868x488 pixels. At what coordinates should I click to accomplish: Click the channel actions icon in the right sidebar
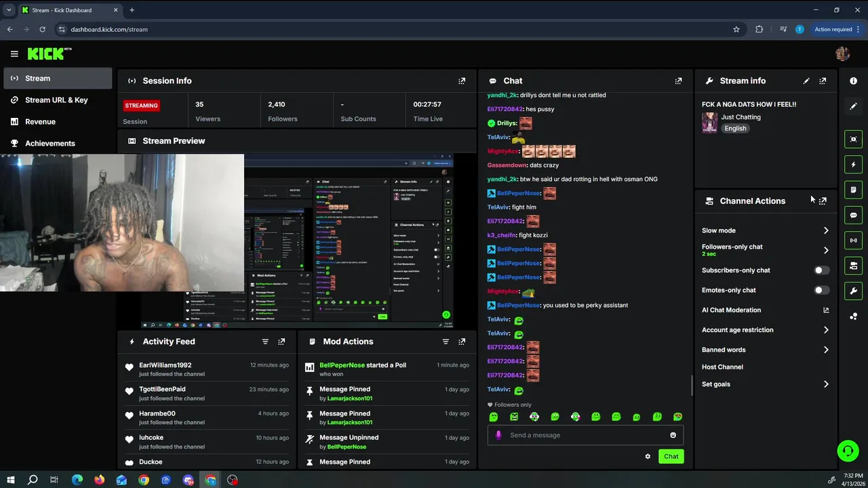853,266
